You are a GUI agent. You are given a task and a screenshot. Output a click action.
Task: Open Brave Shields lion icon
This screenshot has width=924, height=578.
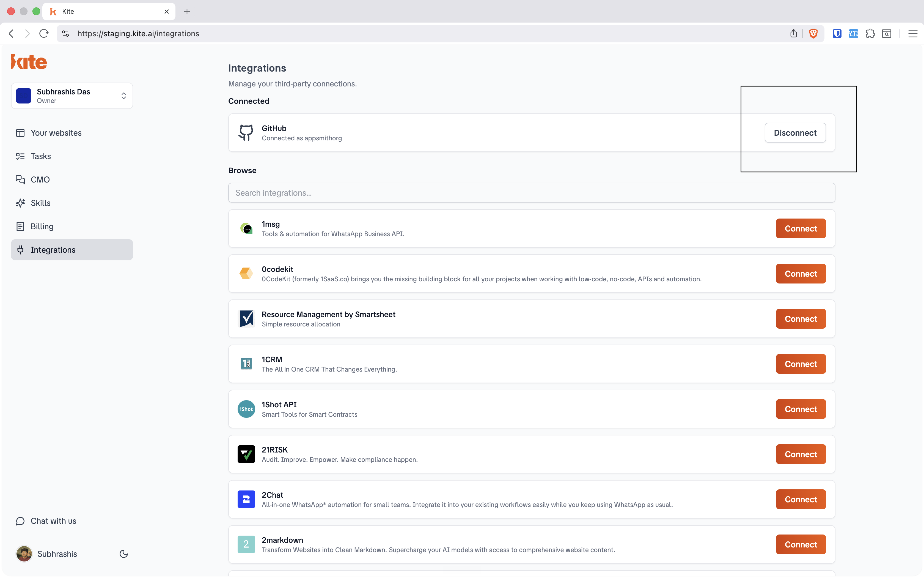(813, 34)
